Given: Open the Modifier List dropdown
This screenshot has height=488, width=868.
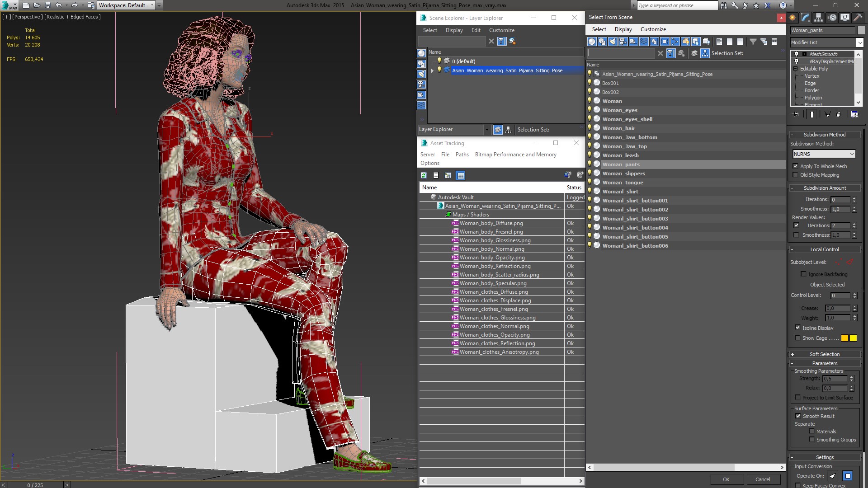Looking at the screenshot, I should 859,42.
